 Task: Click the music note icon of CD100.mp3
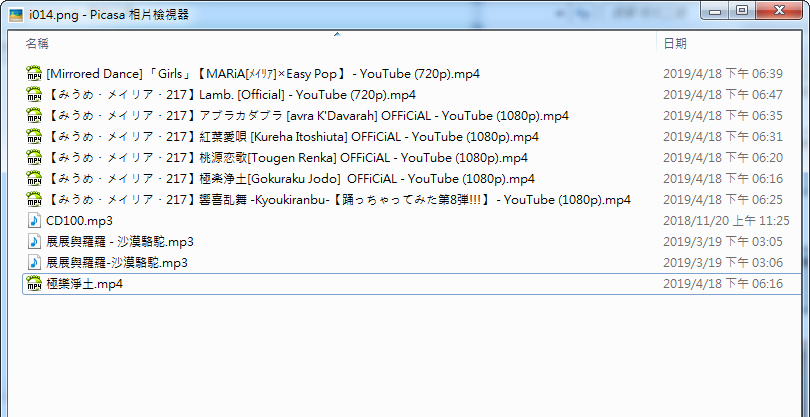tap(34, 221)
